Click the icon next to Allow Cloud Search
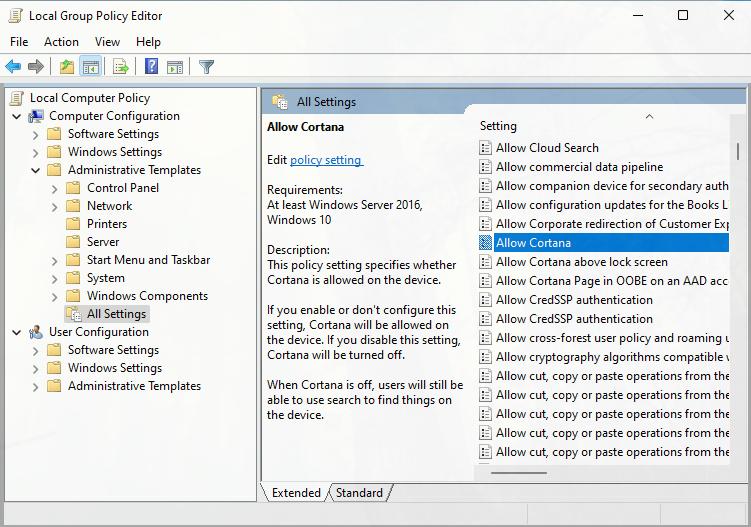The width and height of the screenshot is (751, 527). [485, 148]
